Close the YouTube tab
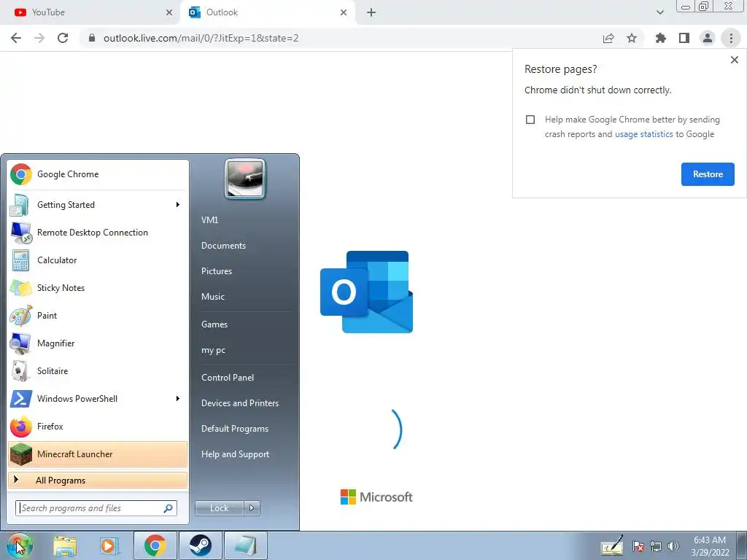747x560 pixels. (x=169, y=12)
